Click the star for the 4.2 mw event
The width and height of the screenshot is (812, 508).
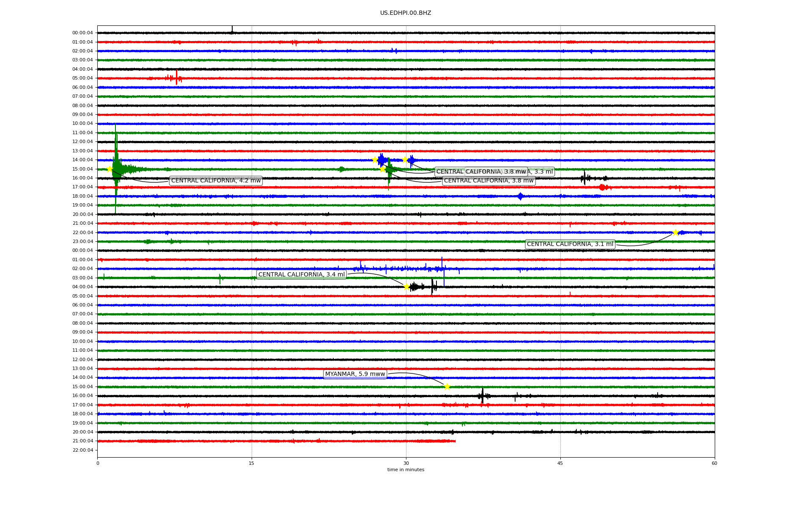click(x=110, y=169)
